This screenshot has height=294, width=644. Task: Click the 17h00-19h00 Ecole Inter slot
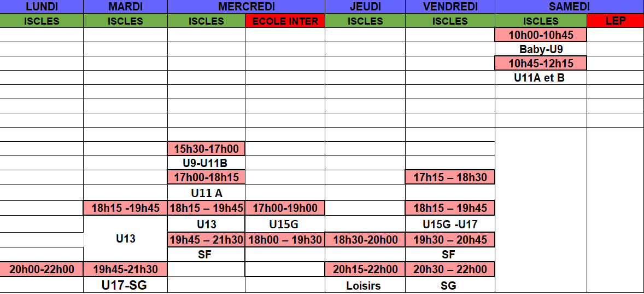(285, 208)
